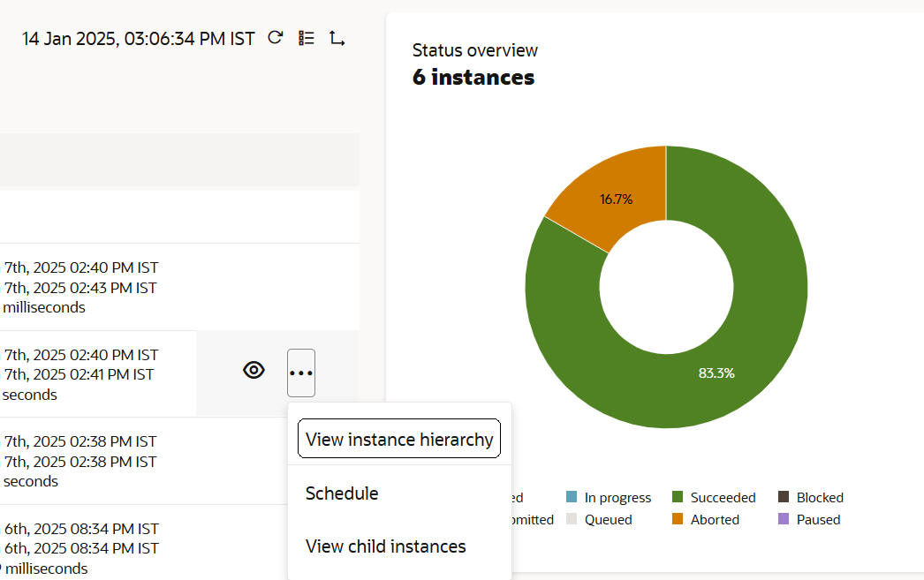Select View child instances menu option

(x=385, y=546)
